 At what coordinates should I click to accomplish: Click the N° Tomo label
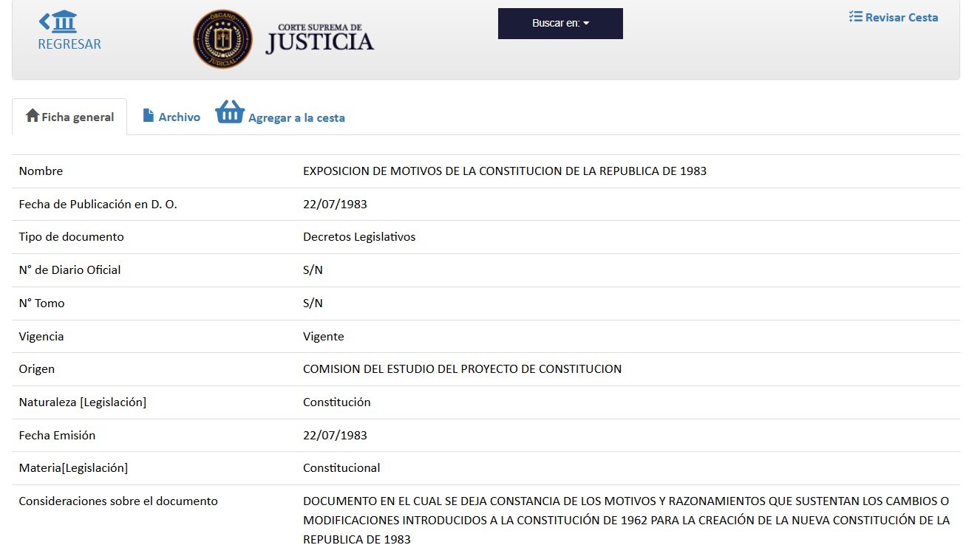[41, 303]
